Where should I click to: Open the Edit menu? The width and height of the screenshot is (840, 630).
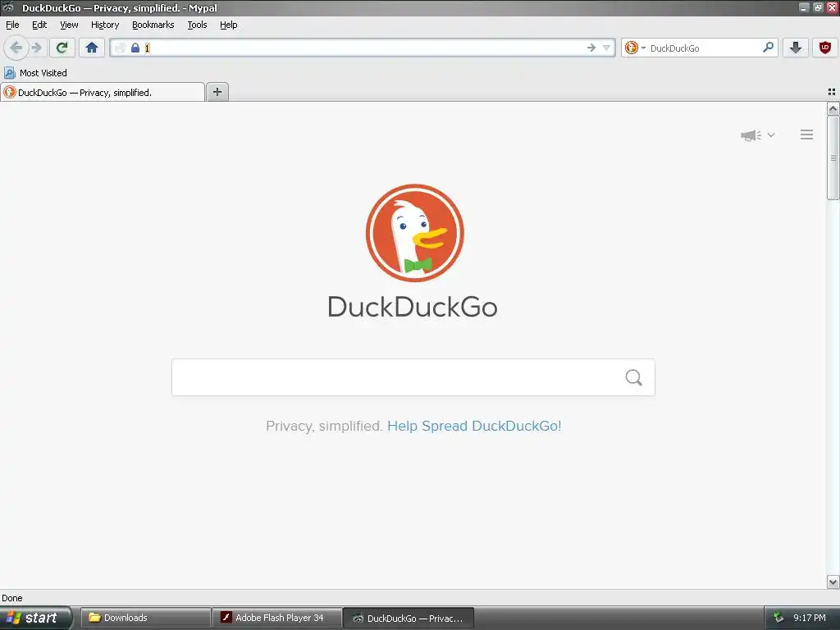[39, 25]
